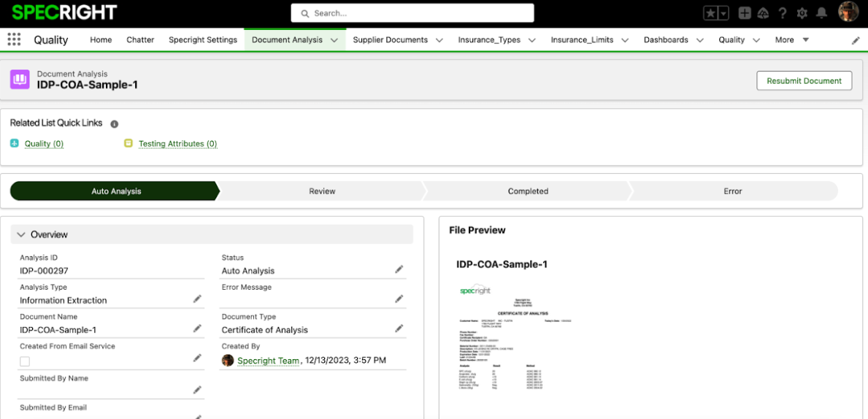Image resolution: width=868 pixels, height=419 pixels.
Task: Open the Trailhead guidance icon
Action: click(764, 13)
